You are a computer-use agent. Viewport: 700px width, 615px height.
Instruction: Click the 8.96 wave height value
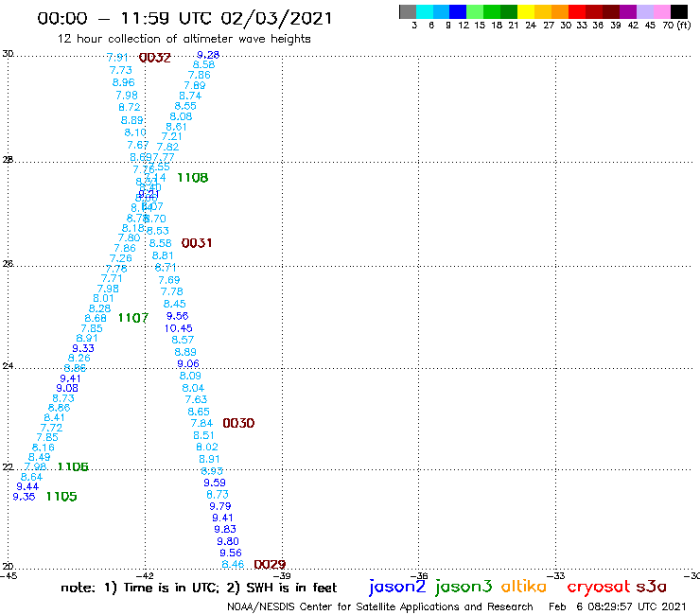pos(123,82)
